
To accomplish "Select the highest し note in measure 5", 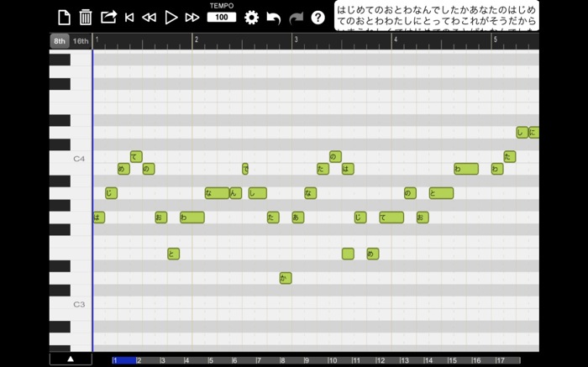I will (x=522, y=133).
